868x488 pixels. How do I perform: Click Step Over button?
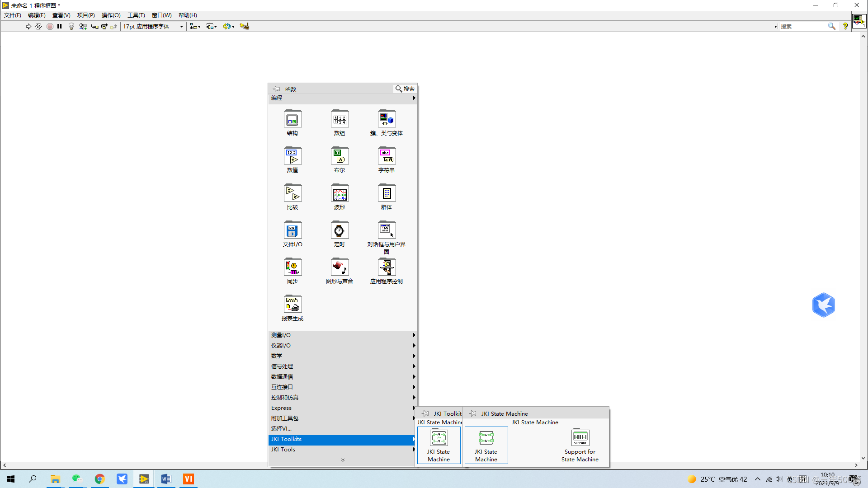click(x=104, y=27)
